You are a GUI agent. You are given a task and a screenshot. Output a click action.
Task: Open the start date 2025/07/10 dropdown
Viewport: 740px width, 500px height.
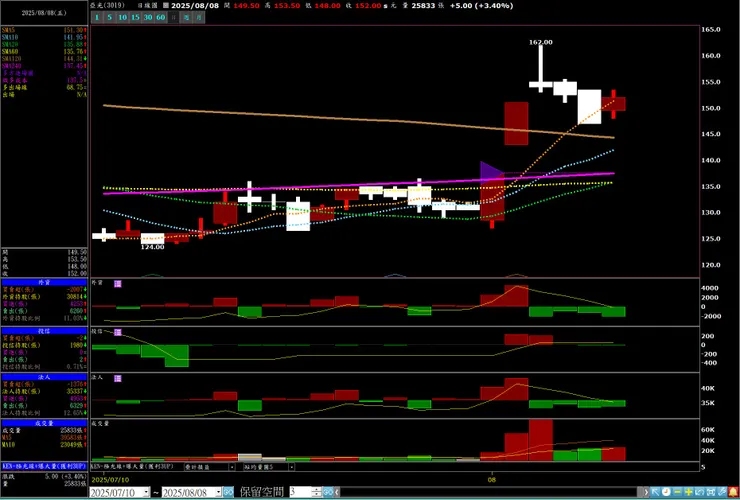[x=146, y=492]
